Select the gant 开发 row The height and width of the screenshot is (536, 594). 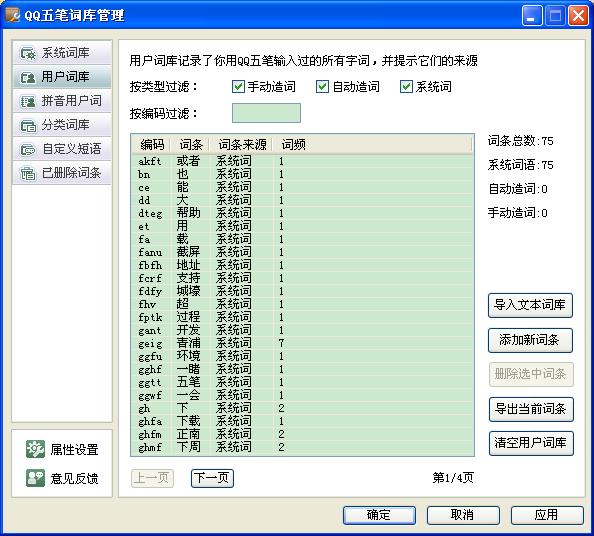(x=303, y=330)
